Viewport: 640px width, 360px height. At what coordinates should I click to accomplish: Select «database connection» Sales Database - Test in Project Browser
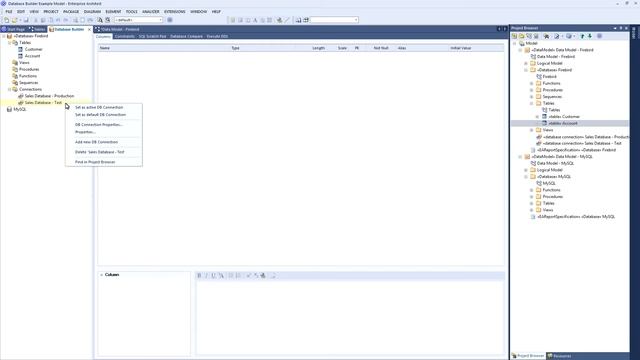pyautogui.click(x=582, y=143)
